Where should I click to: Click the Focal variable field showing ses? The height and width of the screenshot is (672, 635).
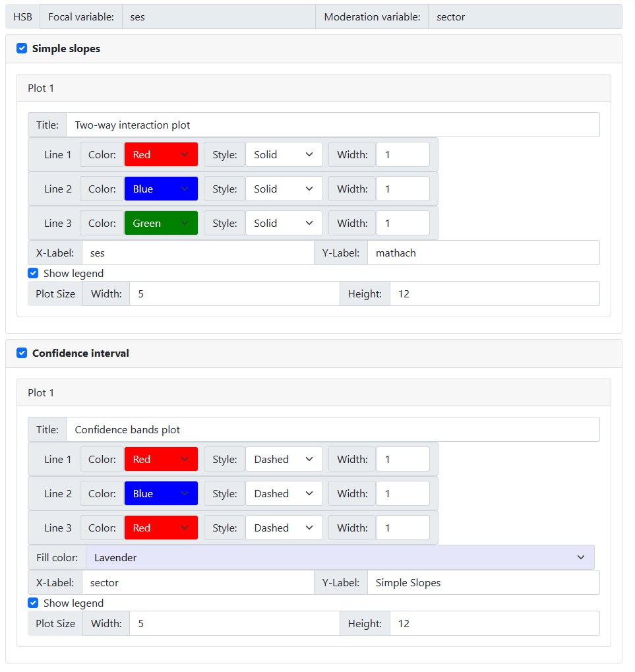coord(218,17)
